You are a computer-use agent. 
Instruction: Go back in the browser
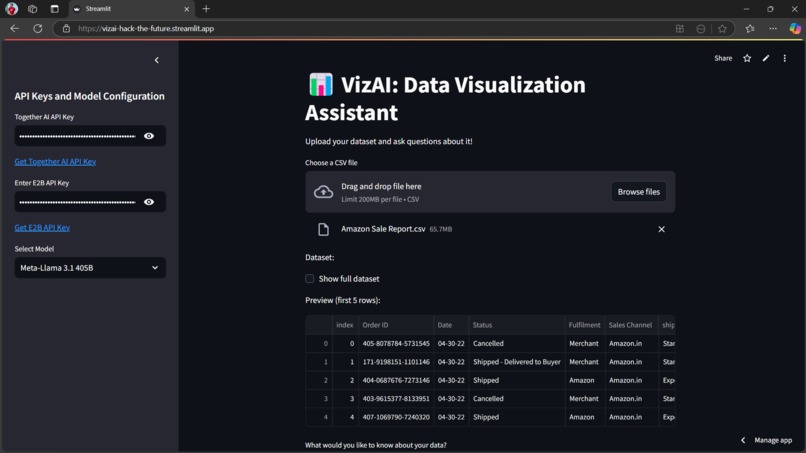14,28
